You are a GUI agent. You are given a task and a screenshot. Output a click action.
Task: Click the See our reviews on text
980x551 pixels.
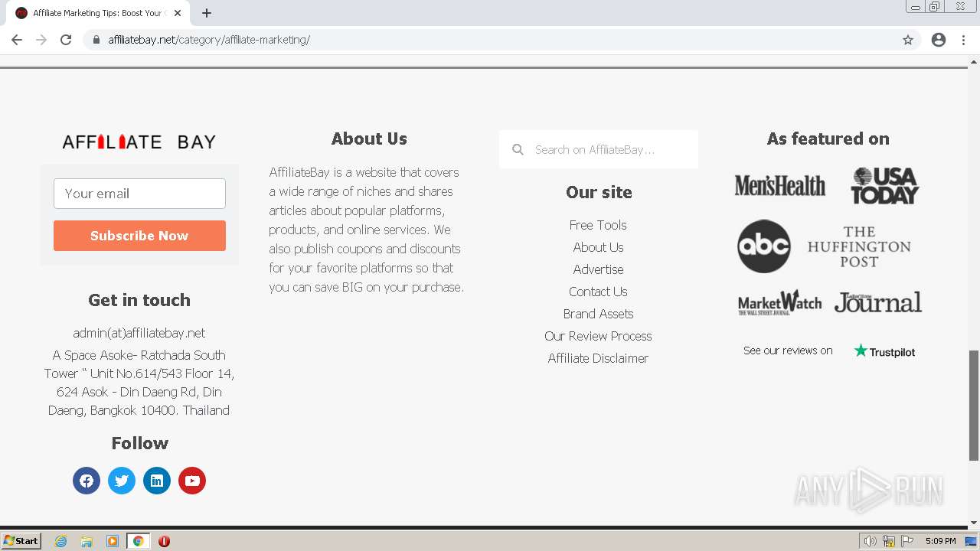788,350
